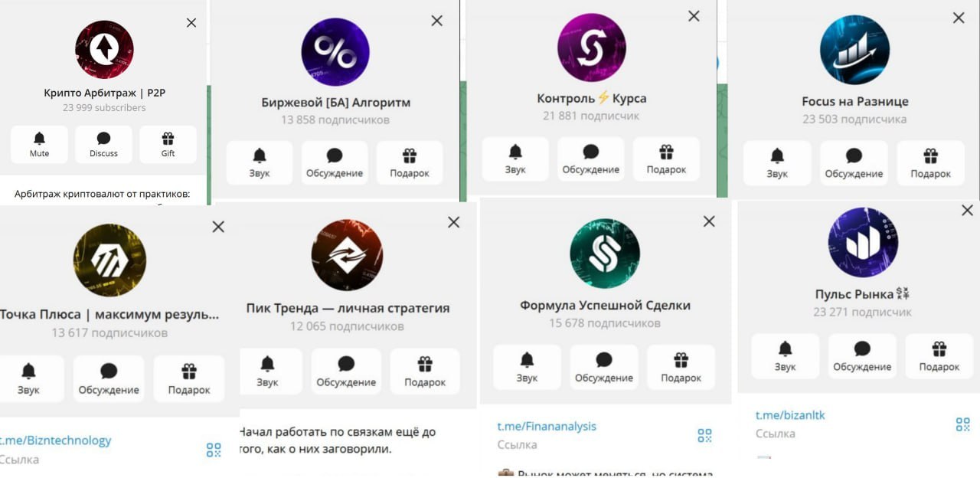980x478 pixels.
Task: Close the Формула Успешной Сделки panel
Action: pos(709,221)
